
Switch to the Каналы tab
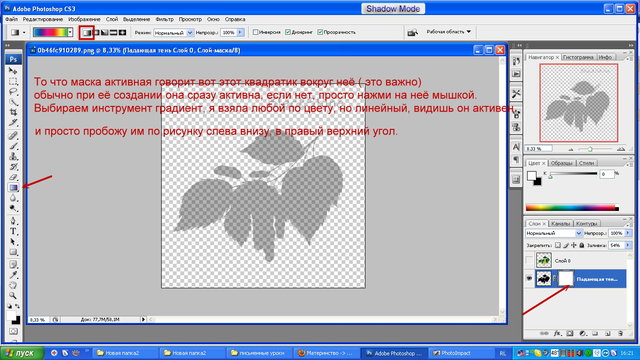click(560, 224)
